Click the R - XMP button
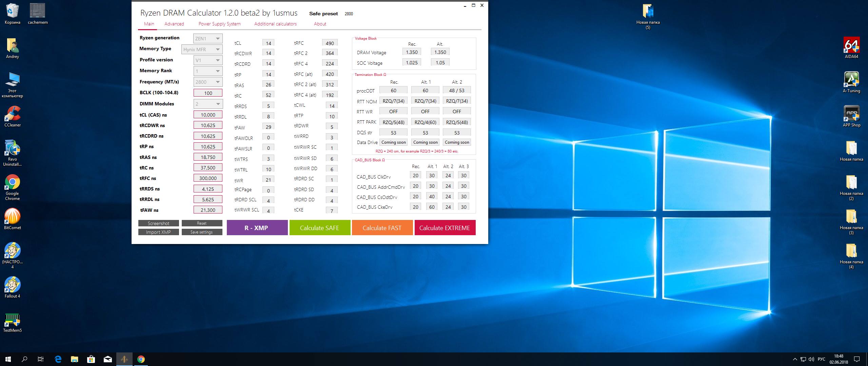This screenshot has width=868, height=366. (x=257, y=228)
